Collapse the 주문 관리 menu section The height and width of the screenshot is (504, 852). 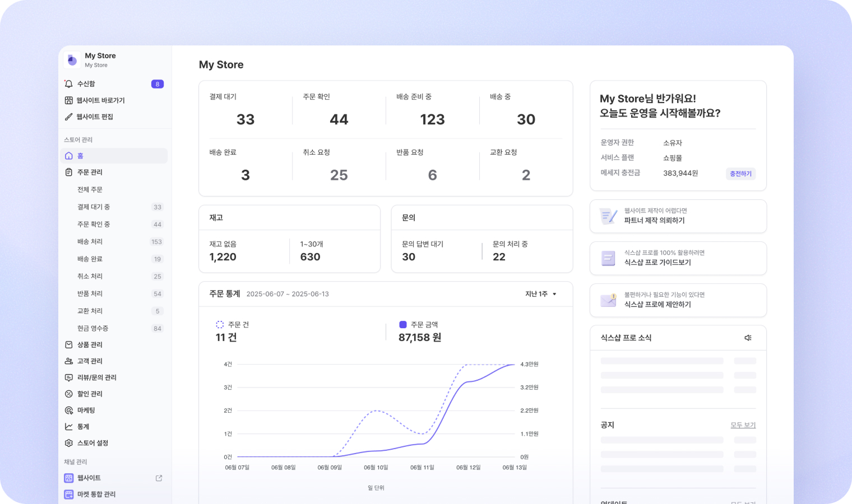point(90,172)
